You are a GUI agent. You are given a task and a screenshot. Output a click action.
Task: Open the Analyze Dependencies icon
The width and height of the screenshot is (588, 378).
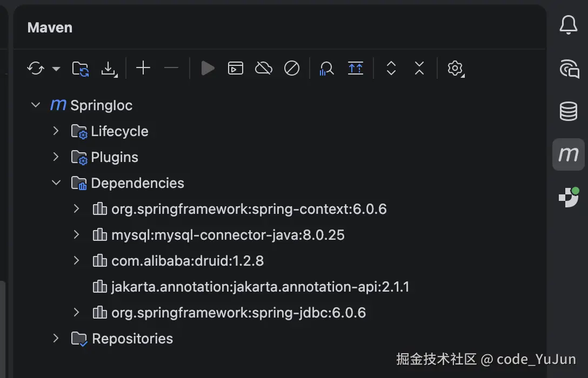coord(326,69)
